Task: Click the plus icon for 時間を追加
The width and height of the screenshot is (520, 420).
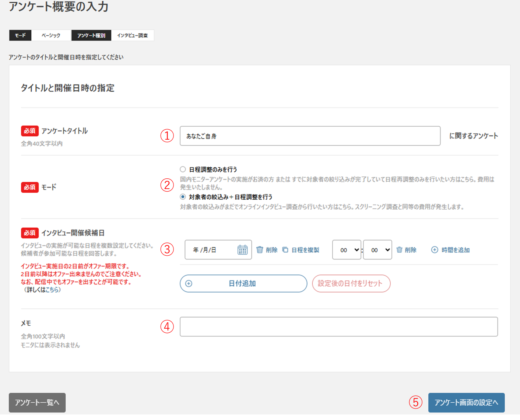Action: 435,250
